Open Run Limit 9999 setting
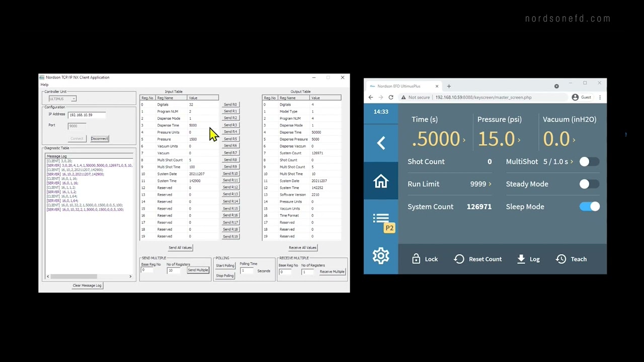Viewport: 644px width, 362px height. [x=480, y=184]
